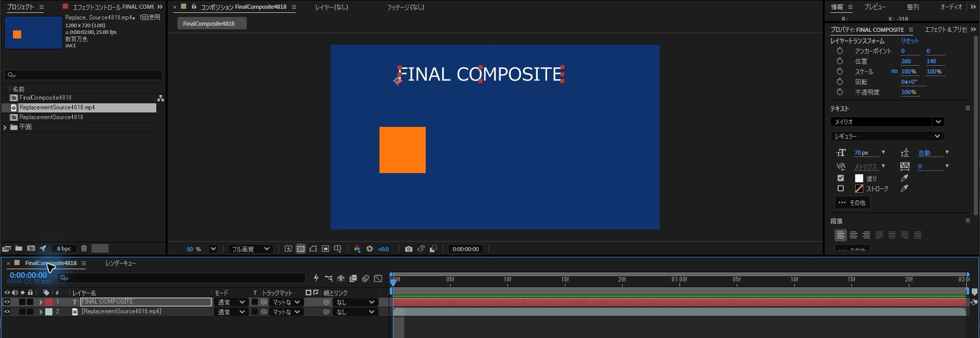Viewport: 980px width, 338px height.
Task: Click the live update lightning icon in timeline
Action: coord(316,278)
